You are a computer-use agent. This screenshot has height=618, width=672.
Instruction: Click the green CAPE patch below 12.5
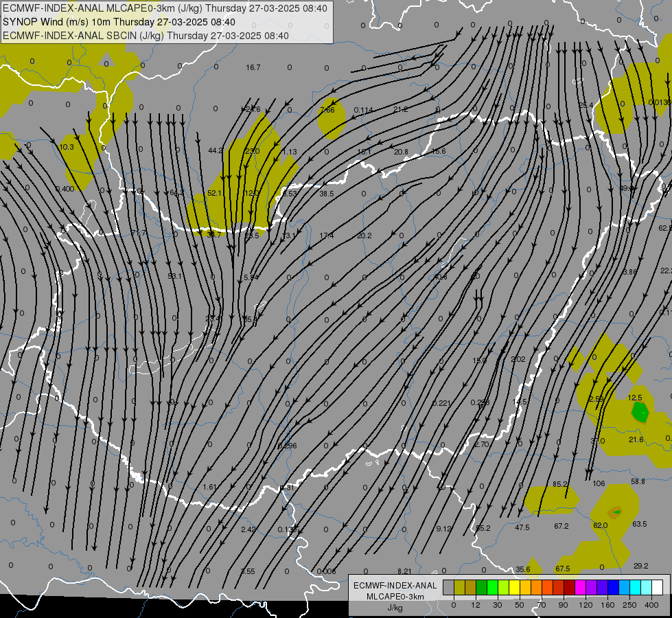tap(640, 412)
